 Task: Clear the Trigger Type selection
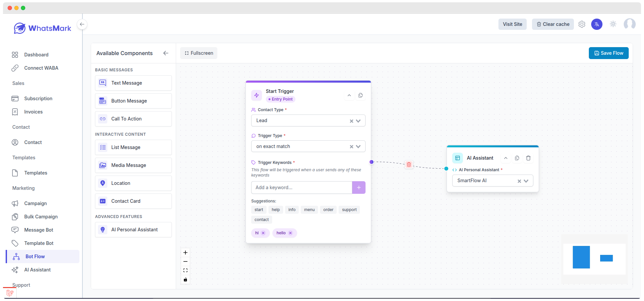[352, 147]
